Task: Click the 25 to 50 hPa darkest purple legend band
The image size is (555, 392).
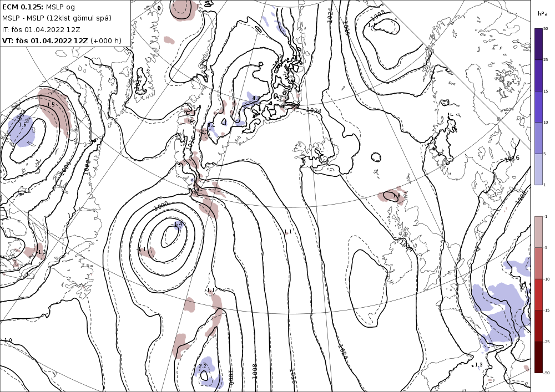Action: 538,44
